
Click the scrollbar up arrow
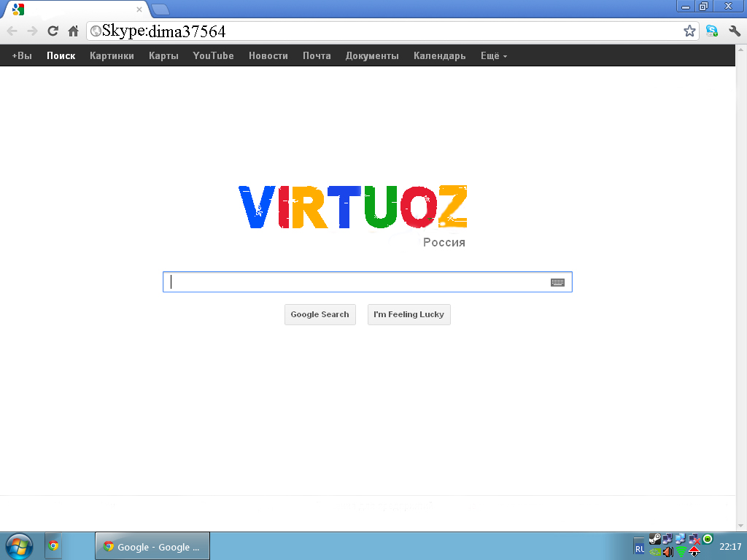741,50
